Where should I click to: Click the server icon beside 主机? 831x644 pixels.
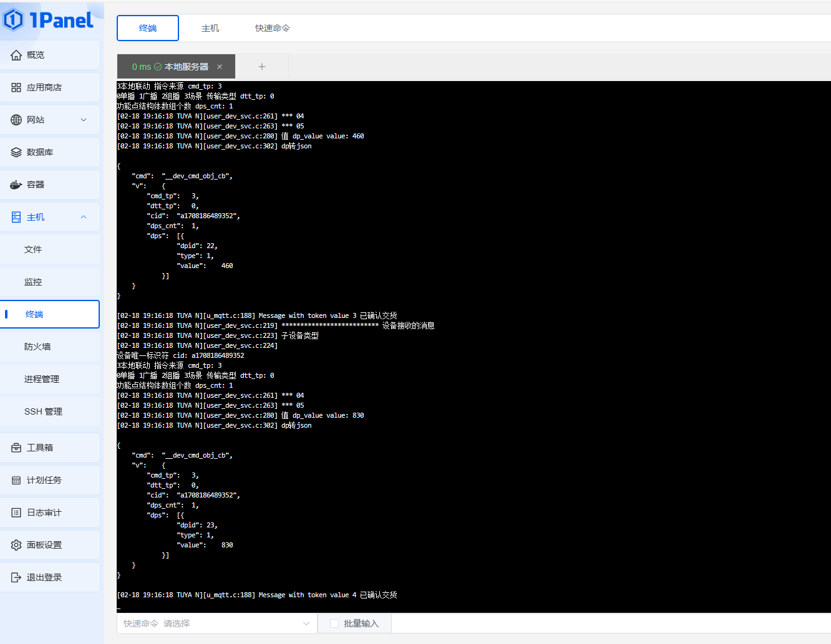click(16, 217)
